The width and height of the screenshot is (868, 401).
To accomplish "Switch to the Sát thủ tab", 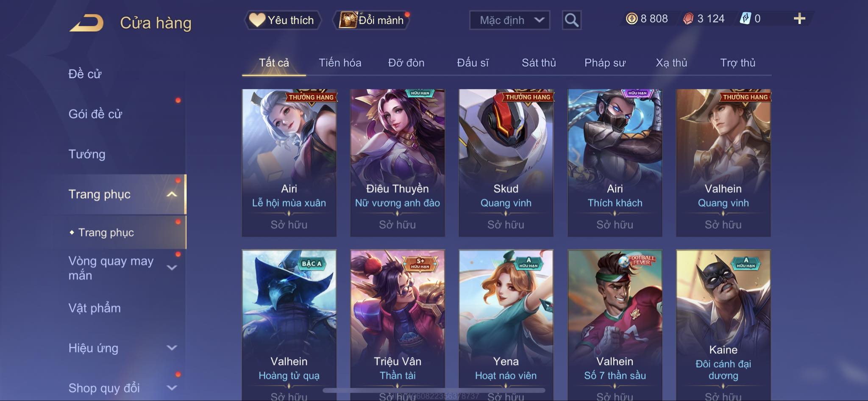I will [539, 63].
